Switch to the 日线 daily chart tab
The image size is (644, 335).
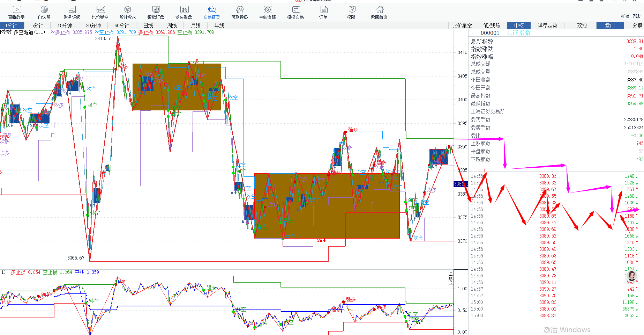tap(148, 26)
